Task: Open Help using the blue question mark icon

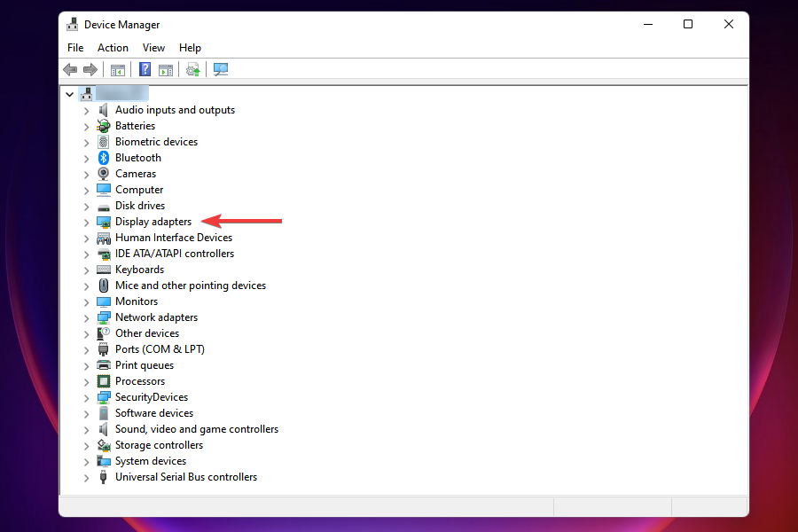Action: point(145,69)
